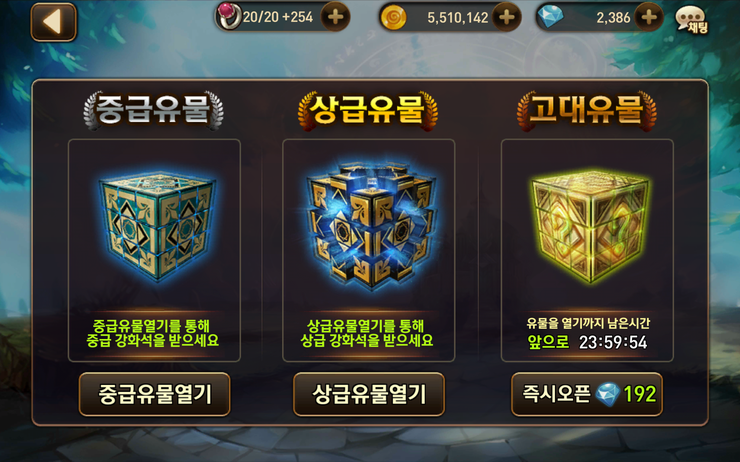Image resolution: width=740 pixels, height=462 pixels.
Task: Click the 상급유물열기 button
Action: pyautogui.click(x=369, y=394)
